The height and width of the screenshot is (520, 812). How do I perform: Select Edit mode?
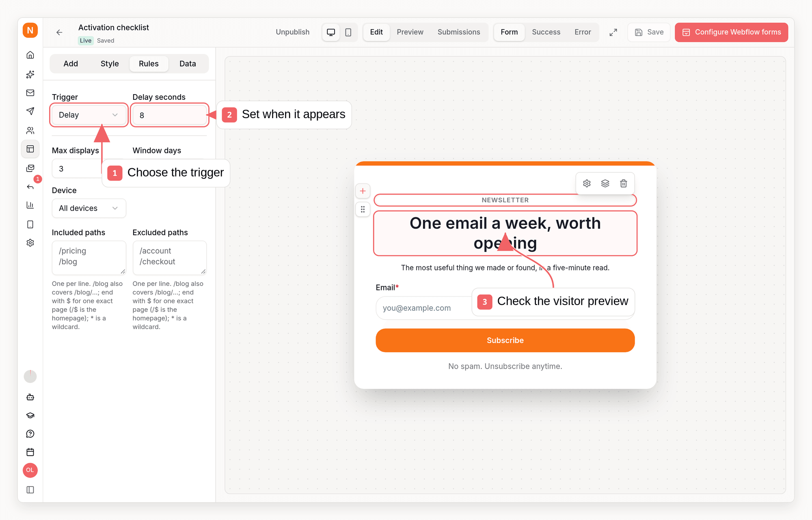(376, 32)
